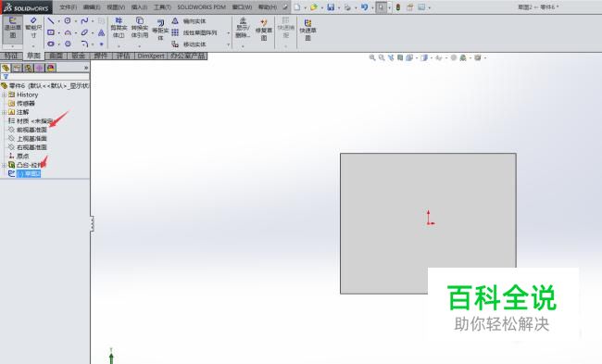Click Display/Delete Relations (显示/删除)
602x364 pixels.
pyautogui.click(x=243, y=28)
